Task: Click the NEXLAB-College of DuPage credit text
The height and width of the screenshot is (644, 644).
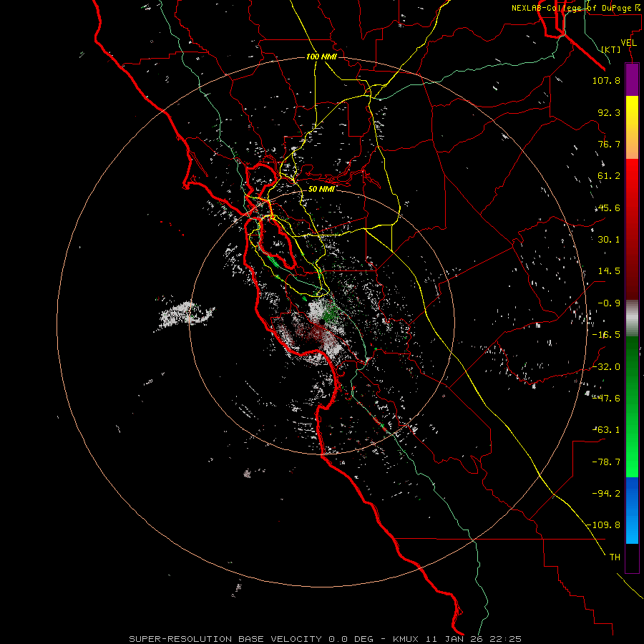Action: coord(575,8)
